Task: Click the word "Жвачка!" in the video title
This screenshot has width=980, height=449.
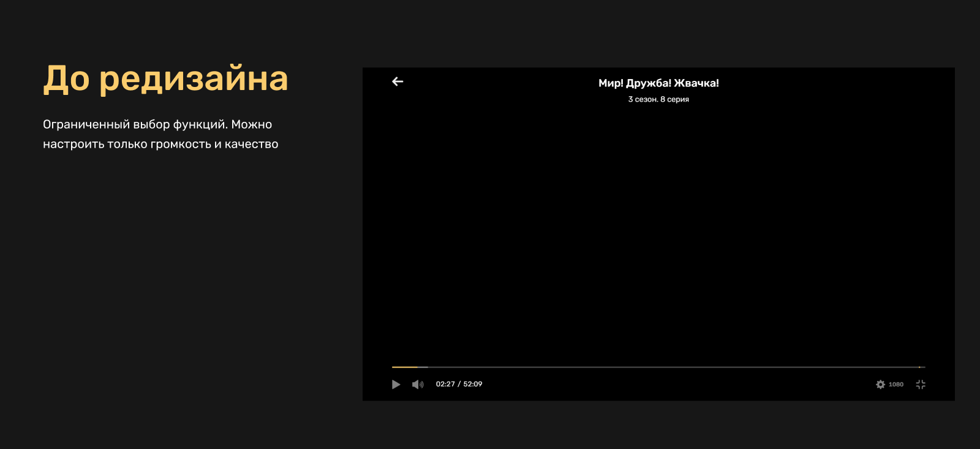Action: coord(696,83)
